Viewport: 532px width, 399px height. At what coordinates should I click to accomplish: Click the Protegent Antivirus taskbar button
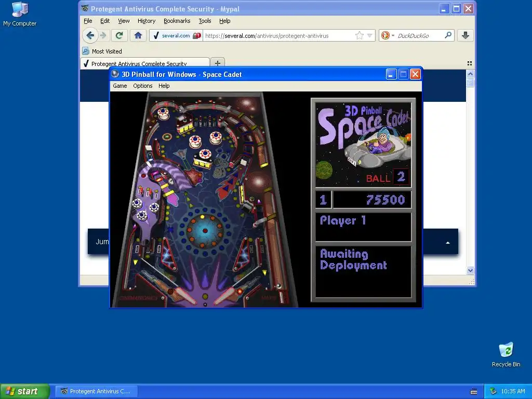tap(97, 391)
